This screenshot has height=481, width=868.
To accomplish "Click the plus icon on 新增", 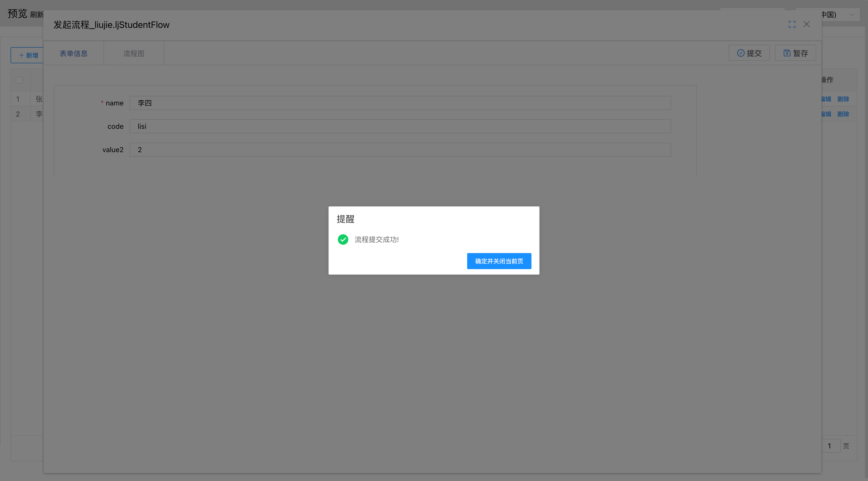I will 21,55.
